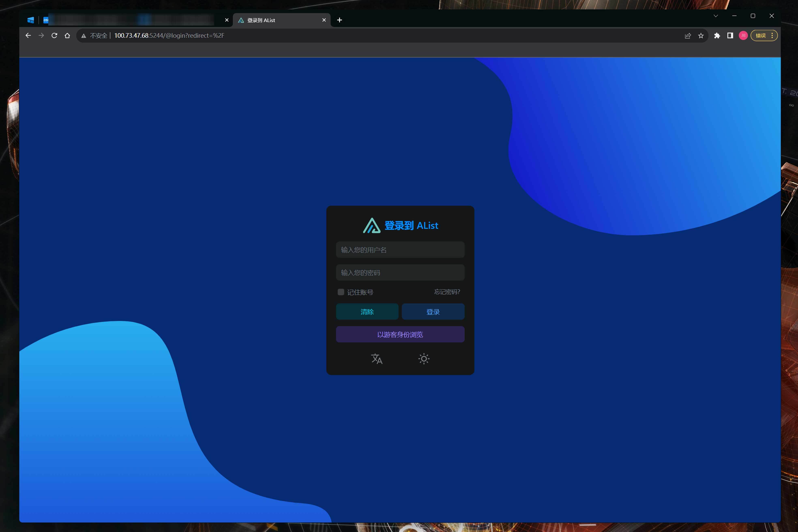Click 以游客身份浏览 browse as guest button
Screen dimensions: 798x532
coord(400,335)
